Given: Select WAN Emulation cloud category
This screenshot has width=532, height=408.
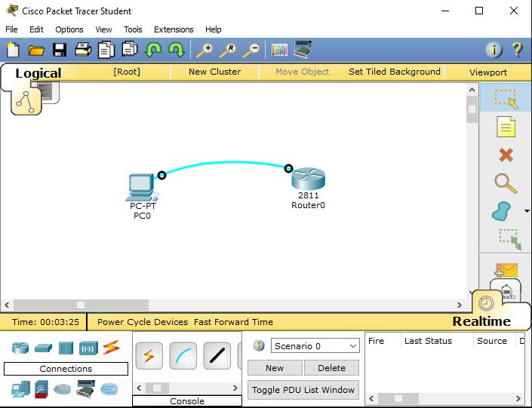Looking at the screenshot, I should 62,389.
